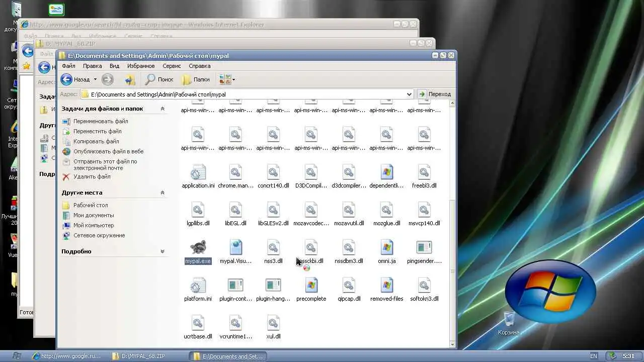The height and width of the screenshot is (362, 644).
Task: Open the Корзина recycle bin on desktop
Action: [509, 323]
